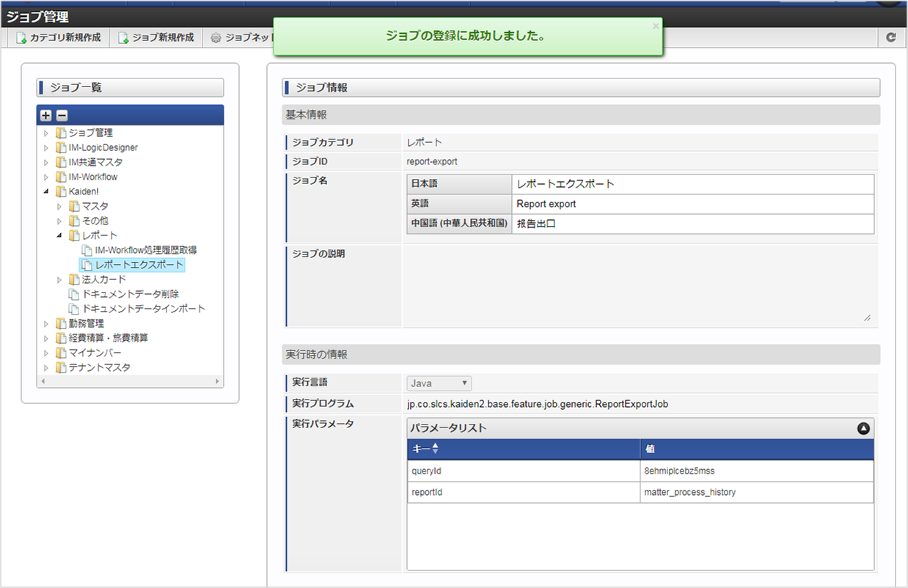The width and height of the screenshot is (908, 588).
Task: Select ドキュメントデータ削除 job in tree
Action: click(x=131, y=294)
